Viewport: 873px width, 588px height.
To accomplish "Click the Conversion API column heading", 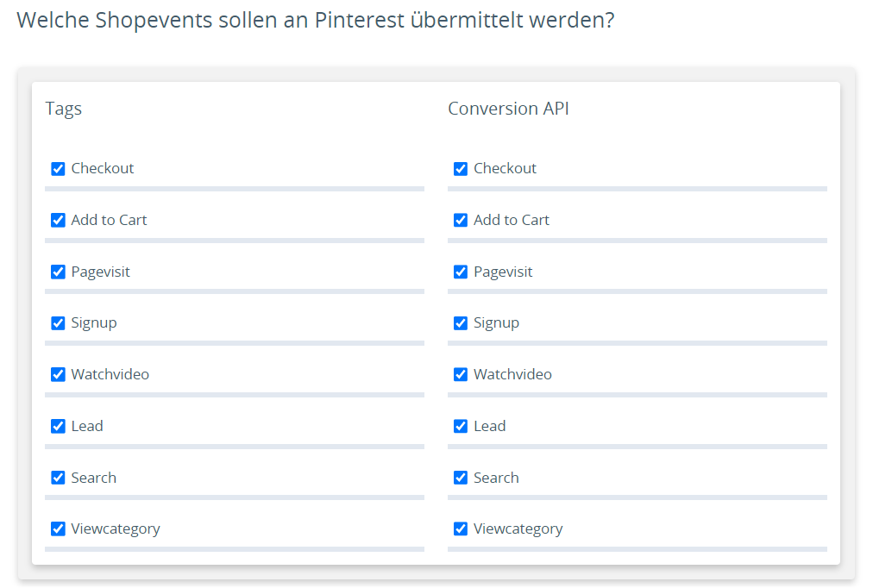I will [508, 109].
